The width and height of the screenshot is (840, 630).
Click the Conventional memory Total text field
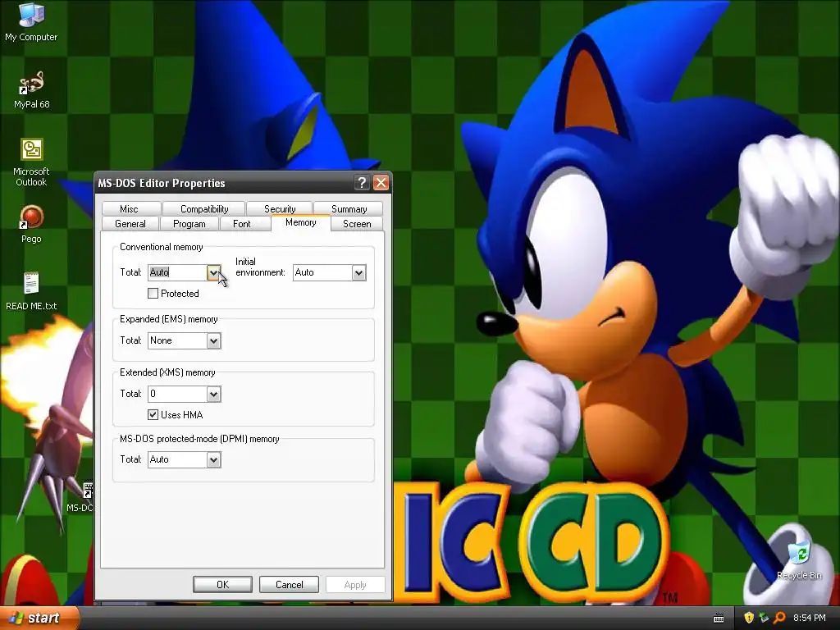tap(177, 272)
